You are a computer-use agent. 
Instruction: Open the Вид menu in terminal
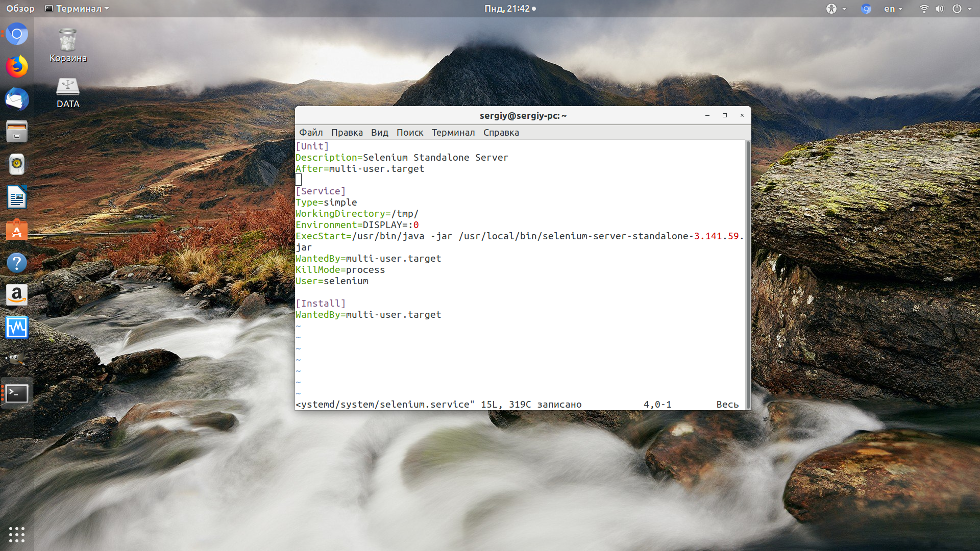point(380,133)
